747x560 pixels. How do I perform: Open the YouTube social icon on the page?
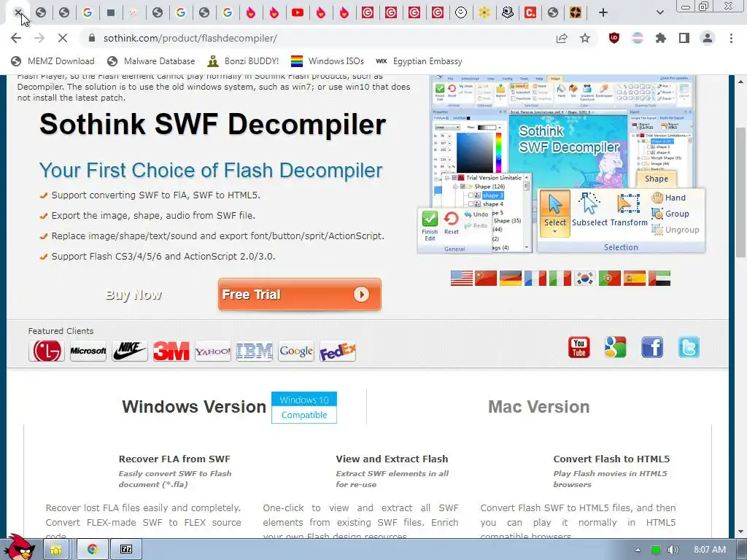(x=578, y=347)
